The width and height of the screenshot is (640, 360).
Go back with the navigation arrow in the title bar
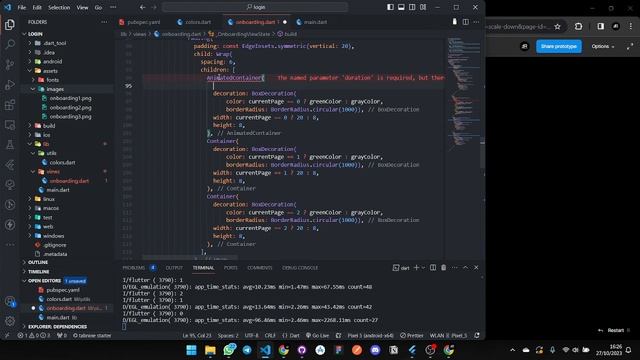142,7
